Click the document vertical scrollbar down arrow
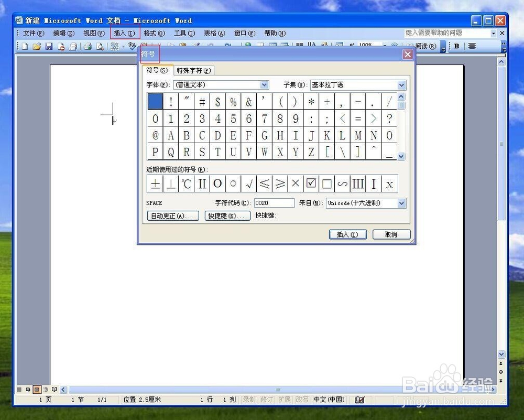 coord(501,354)
